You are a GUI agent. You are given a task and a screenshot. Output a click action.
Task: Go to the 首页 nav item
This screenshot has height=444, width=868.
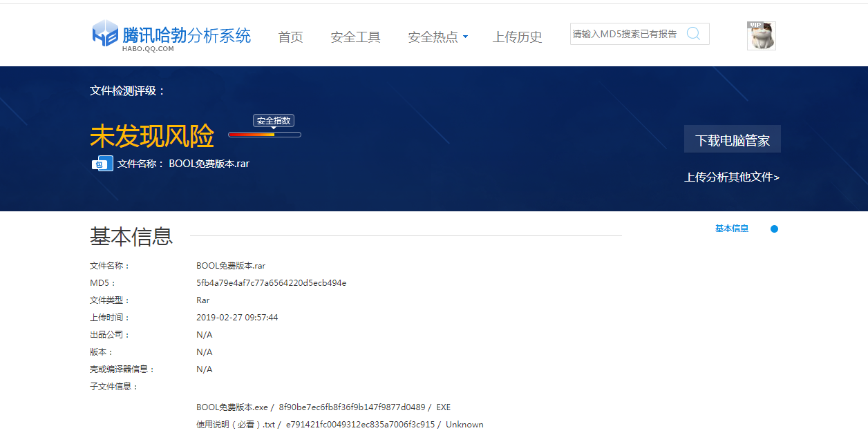point(290,37)
